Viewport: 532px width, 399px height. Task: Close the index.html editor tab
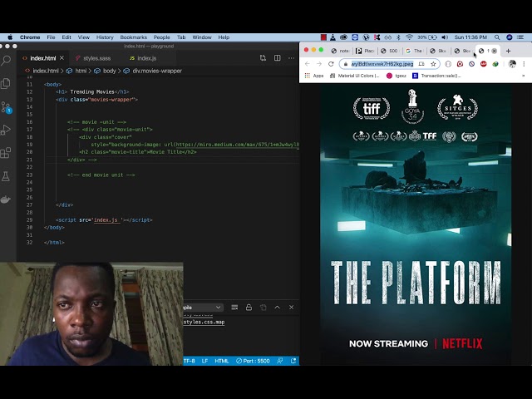click(62, 58)
